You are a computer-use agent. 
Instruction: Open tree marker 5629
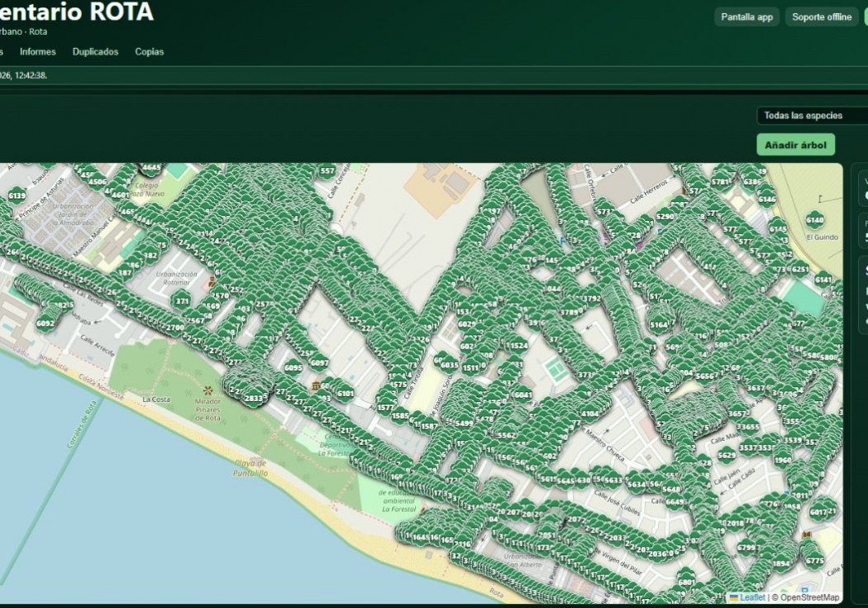[727, 455]
